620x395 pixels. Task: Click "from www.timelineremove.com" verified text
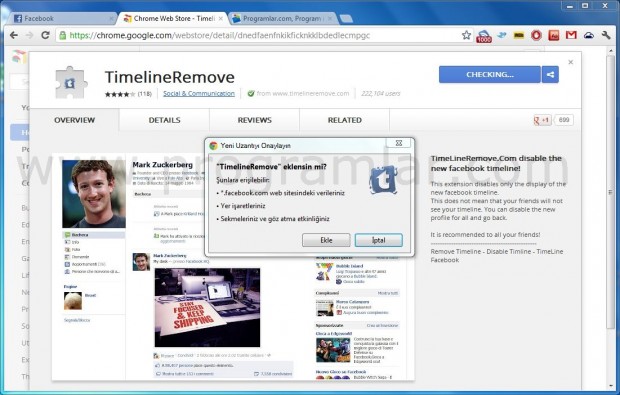[303, 94]
